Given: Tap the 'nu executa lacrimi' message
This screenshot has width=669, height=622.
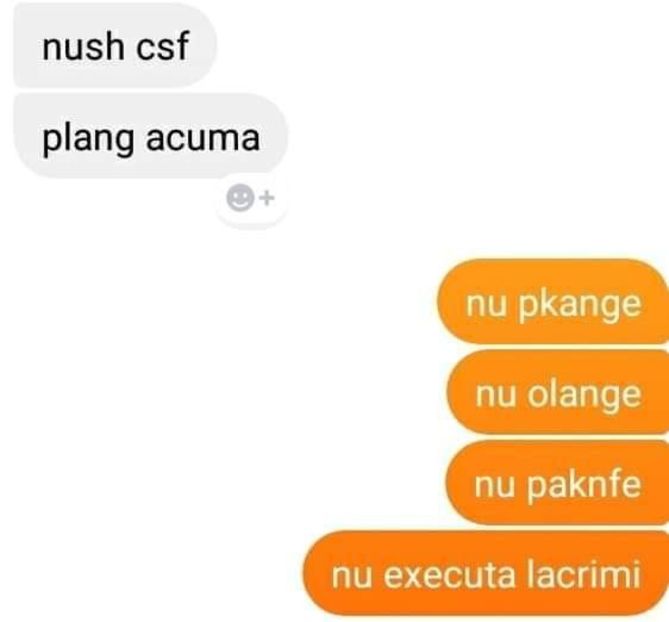Looking at the screenshot, I should pos(486,574).
